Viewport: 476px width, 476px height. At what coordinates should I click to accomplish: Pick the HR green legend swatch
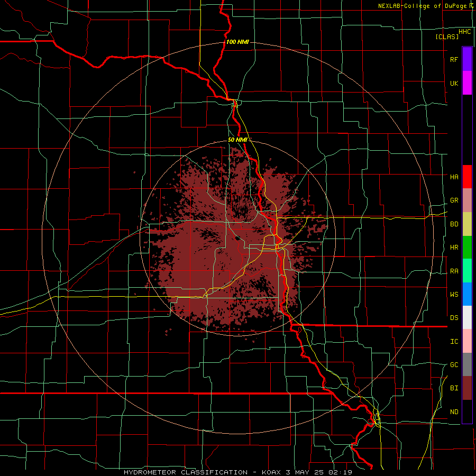pyautogui.click(x=467, y=247)
